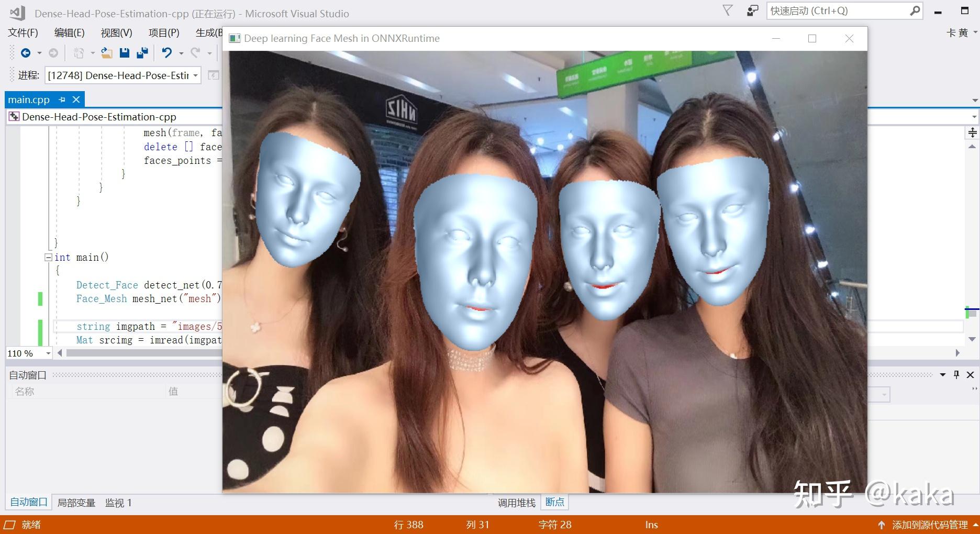Click the Navigate Forward arrow icon
The width and height of the screenshot is (980, 534).
[53, 53]
